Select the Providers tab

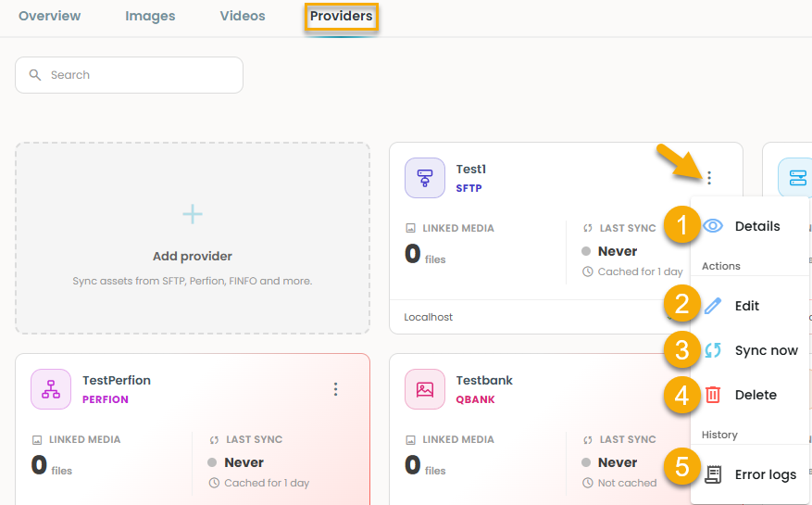(x=342, y=16)
